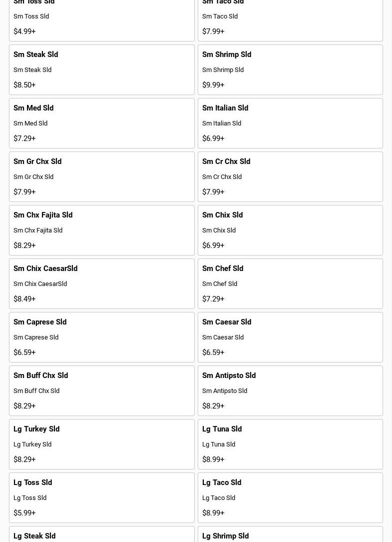Open the Sm Antipsto Sld card

pos(290,390)
